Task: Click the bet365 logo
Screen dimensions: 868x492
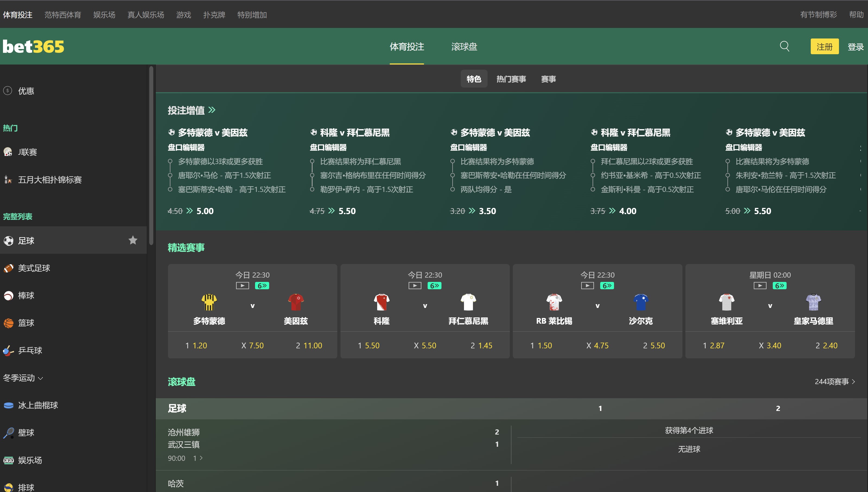Action: (x=33, y=47)
